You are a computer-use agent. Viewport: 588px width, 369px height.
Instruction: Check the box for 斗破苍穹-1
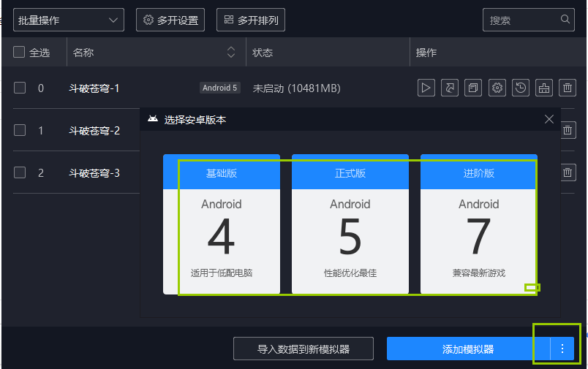point(20,88)
